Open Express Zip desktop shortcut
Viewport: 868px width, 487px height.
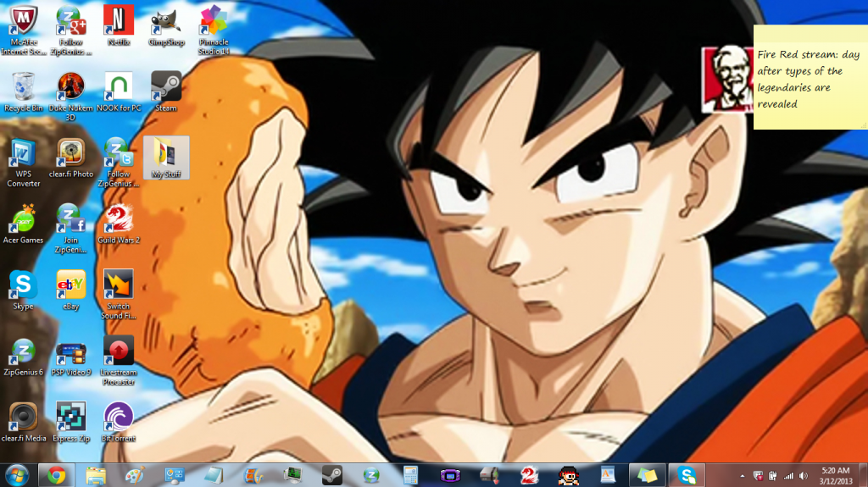point(71,422)
